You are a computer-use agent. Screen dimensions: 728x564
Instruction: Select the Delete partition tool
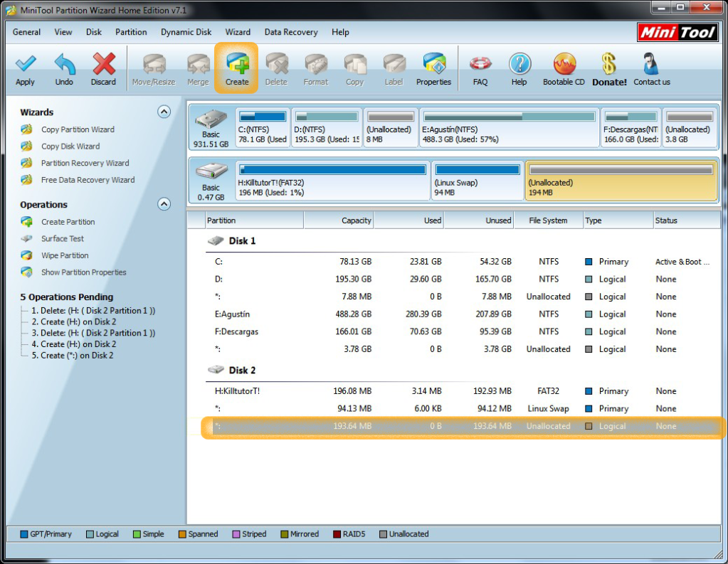[x=276, y=70]
